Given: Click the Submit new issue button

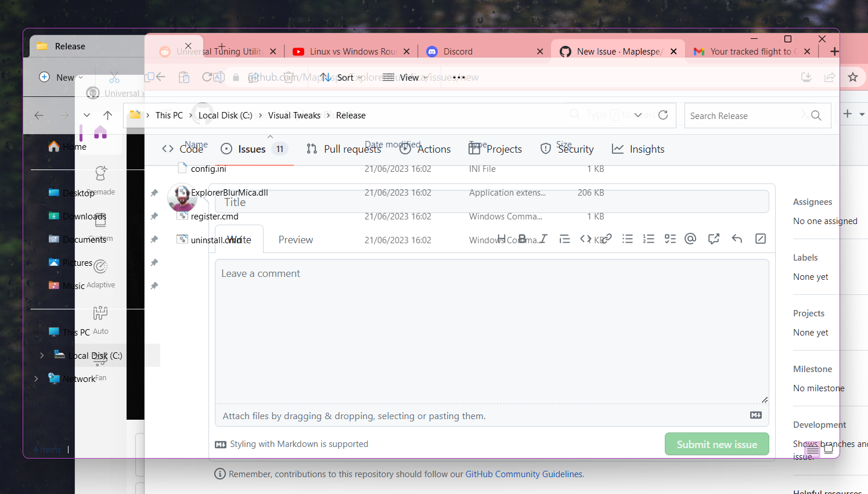Looking at the screenshot, I should tap(716, 444).
